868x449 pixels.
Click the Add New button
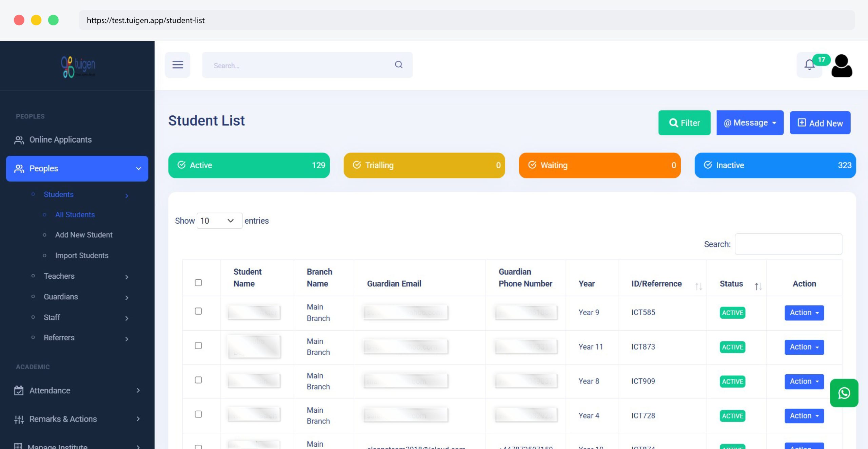[820, 123]
